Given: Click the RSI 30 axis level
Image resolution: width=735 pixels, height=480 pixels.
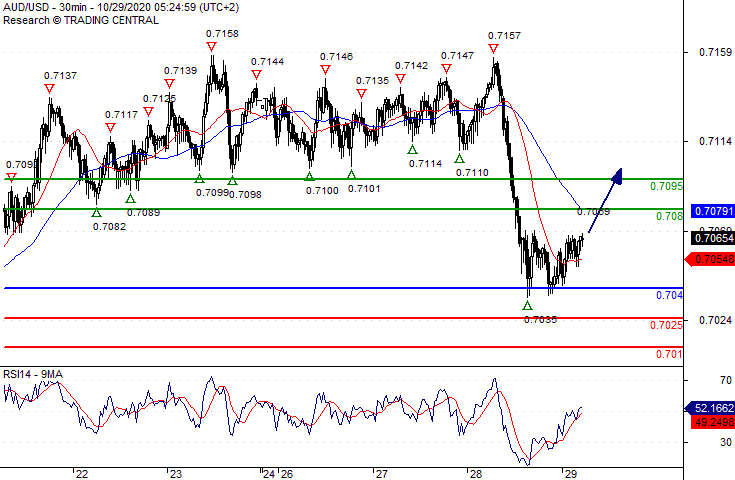Looking at the screenshot, I should point(726,442).
